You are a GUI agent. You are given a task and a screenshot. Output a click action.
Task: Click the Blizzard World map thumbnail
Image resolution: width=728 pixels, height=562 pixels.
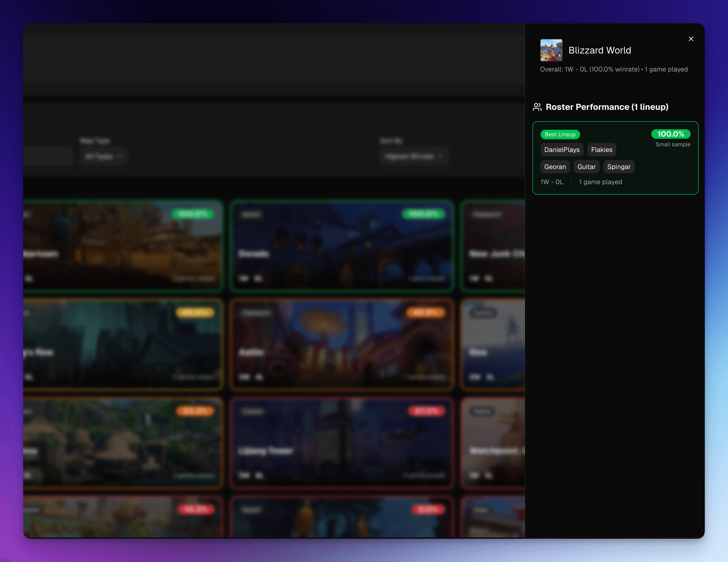[x=551, y=50]
